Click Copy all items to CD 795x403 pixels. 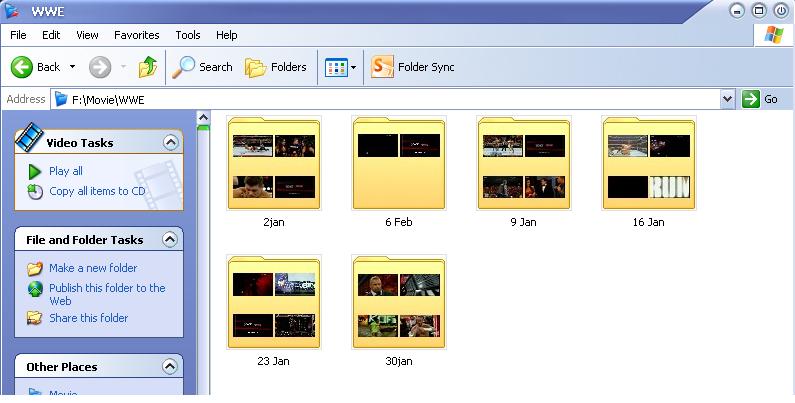(x=97, y=191)
